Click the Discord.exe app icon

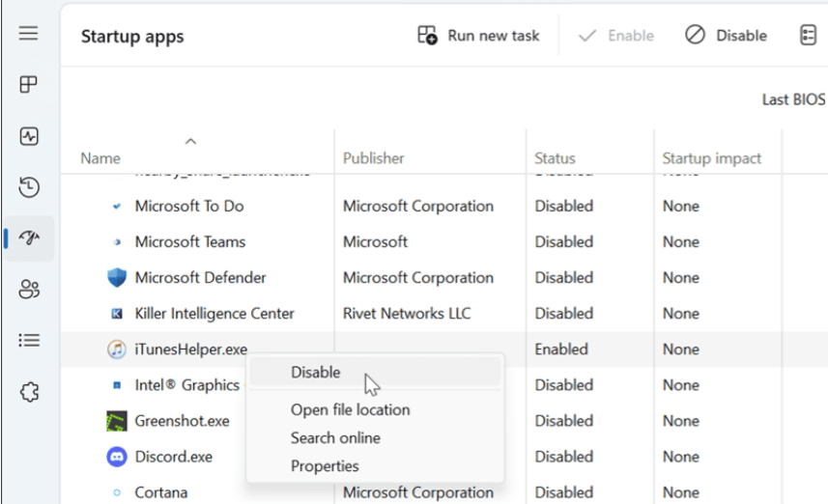click(117, 457)
